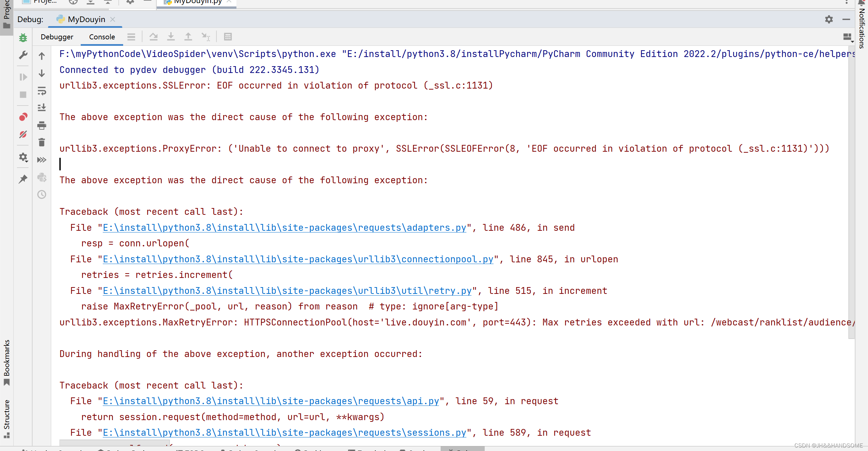Open the sessions.py traceback link
This screenshot has height=451, width=868.
pos(285,433)
